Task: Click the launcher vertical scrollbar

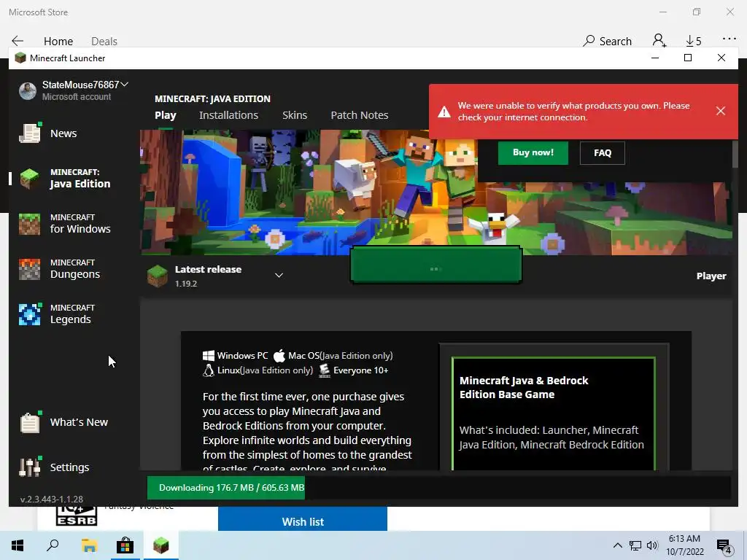Action: [x=735, y=155]
